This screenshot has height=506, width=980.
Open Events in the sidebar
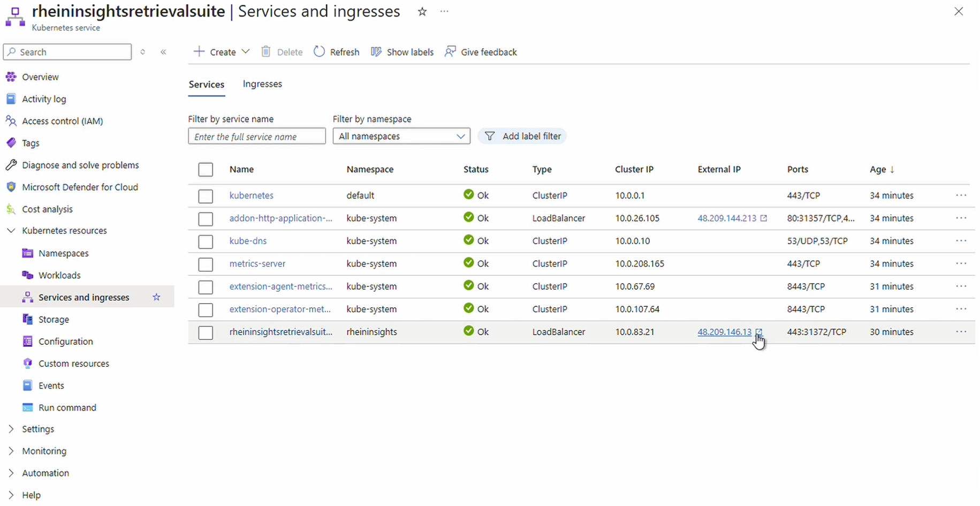click(x=51, y=386)
